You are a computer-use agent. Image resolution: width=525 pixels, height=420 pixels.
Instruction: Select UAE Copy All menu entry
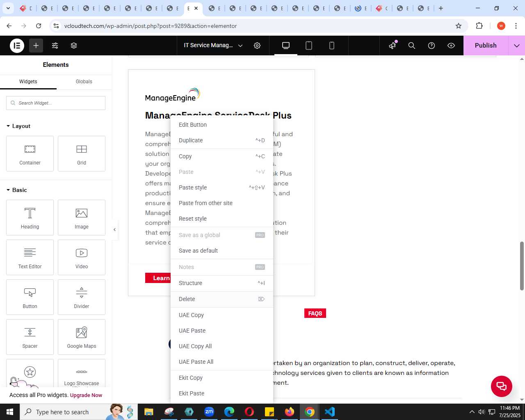(221, 346)
